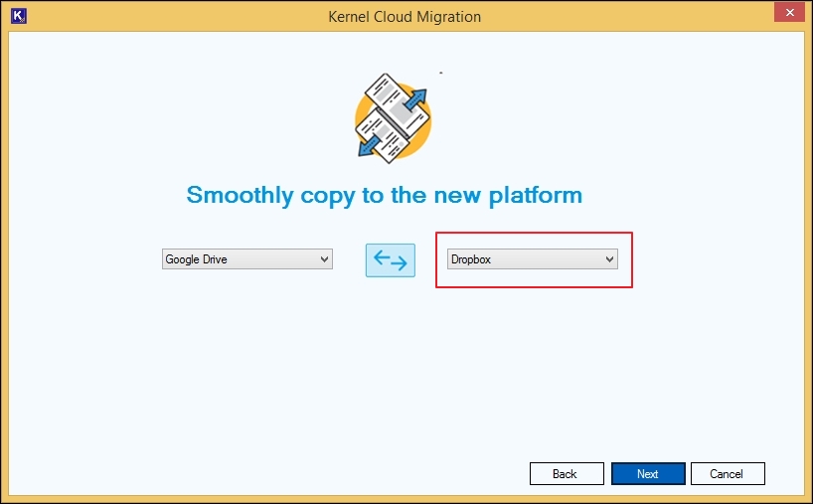
Task: Close the Kernel Cloud Migration window
Action: tap(789, 12)
